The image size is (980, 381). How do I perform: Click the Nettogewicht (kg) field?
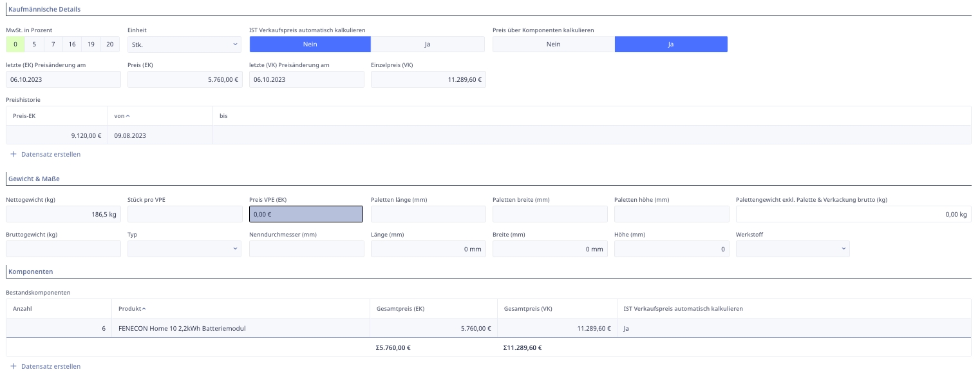coord(63,214)
